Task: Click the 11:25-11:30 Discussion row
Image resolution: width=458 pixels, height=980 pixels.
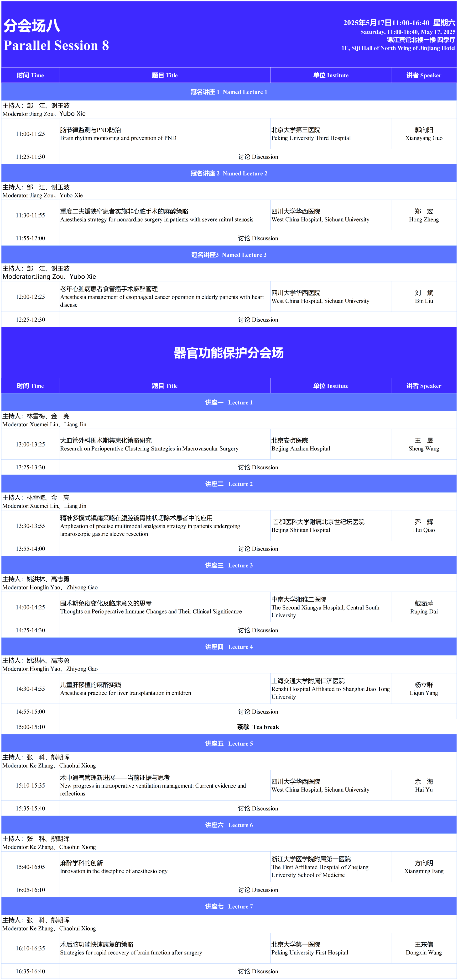Action: (x=229, y=157)
